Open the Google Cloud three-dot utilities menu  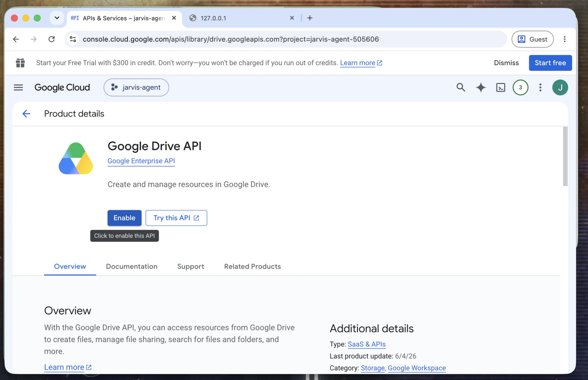tap(540, 87)
